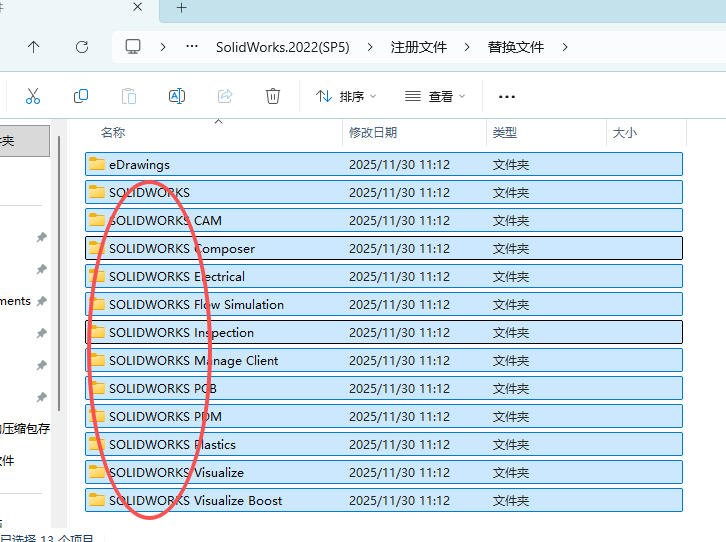Viewport: 726px width, 542px height.
Task: Select the SOLIDWORKS Flow Simulation folder
Action: click(x=384, y=304)
